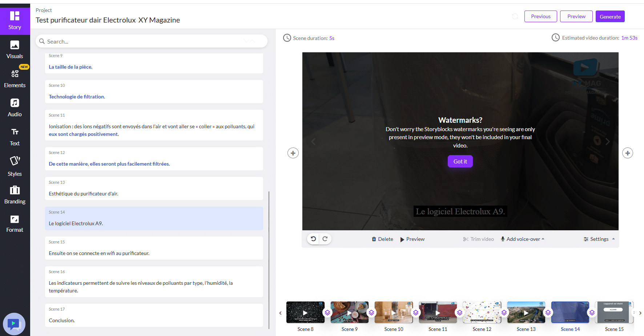Click the scene duration value 5s
This screenshot has width=644, height=336.
click(x=332, y=38)
